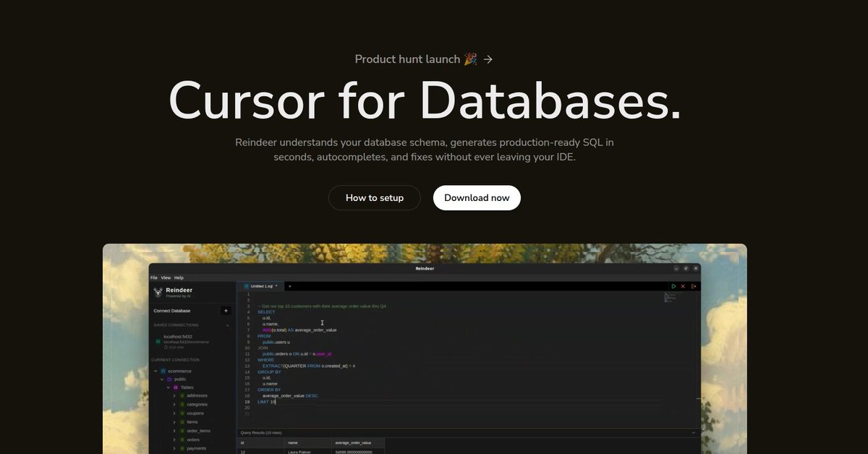Image resolution: width=868 pixels, height=454 pixels.
Task: Expand the addresses table
Action: tap(174, 395)
